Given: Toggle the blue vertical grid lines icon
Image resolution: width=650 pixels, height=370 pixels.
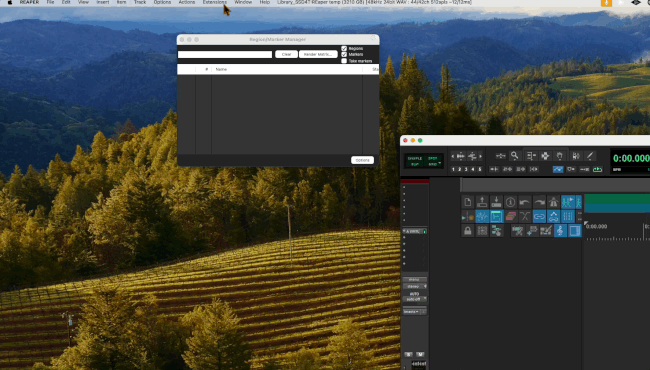Looking at the screenshot, I should point(568,216).
